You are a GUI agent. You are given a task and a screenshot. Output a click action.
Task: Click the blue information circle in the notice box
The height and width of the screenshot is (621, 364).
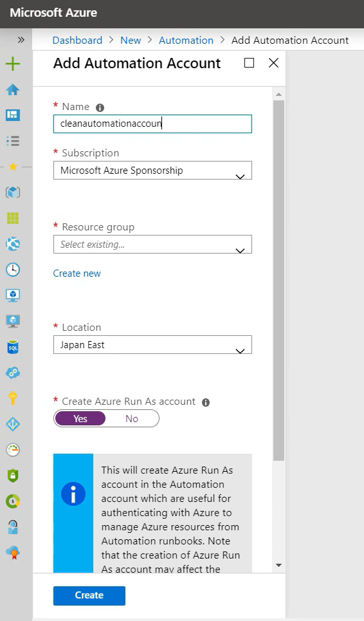pos(73,494)
